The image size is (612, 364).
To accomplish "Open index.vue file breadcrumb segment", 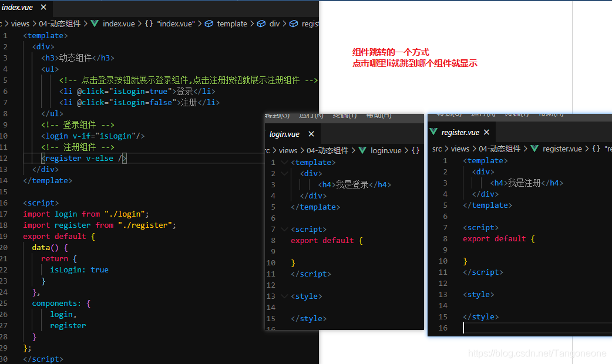I will pyautogui.click(x=119, y=23).
